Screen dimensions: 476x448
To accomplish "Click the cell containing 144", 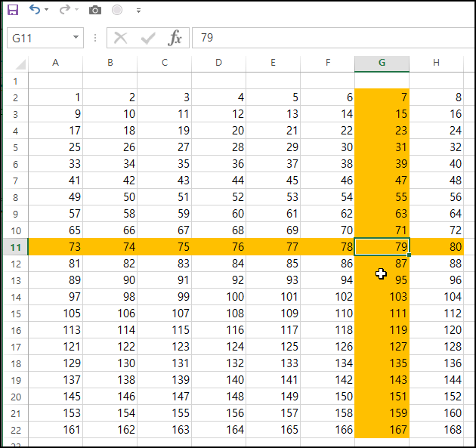I will 436,380.
